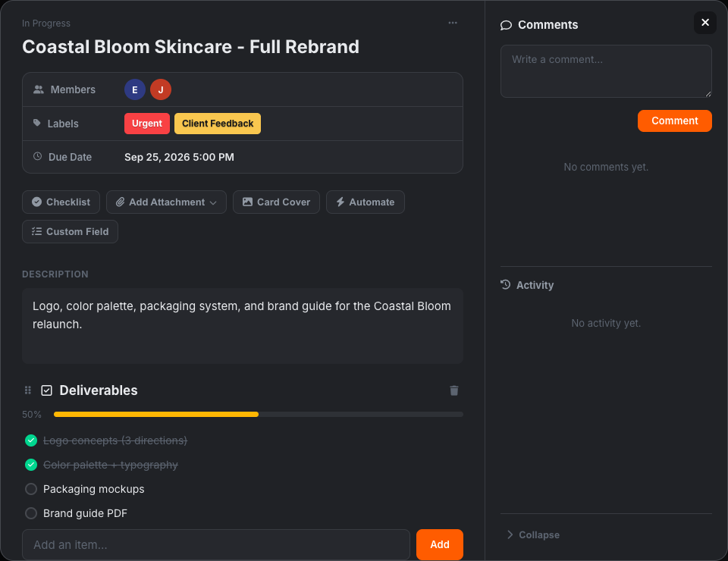The width and height of the screenshot is (728, 561).
Task: Uncheck Color palette + typography
Action: click(31, 465)
